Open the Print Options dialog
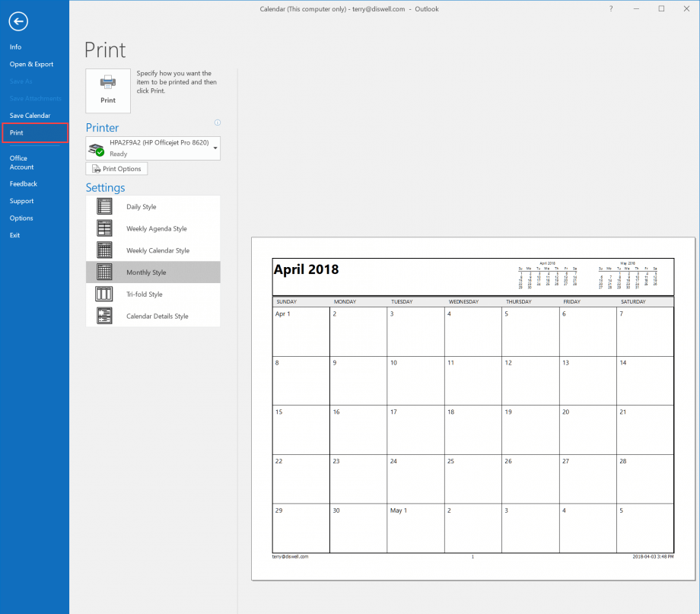The image size is (700, 614). tap(116, 168)
